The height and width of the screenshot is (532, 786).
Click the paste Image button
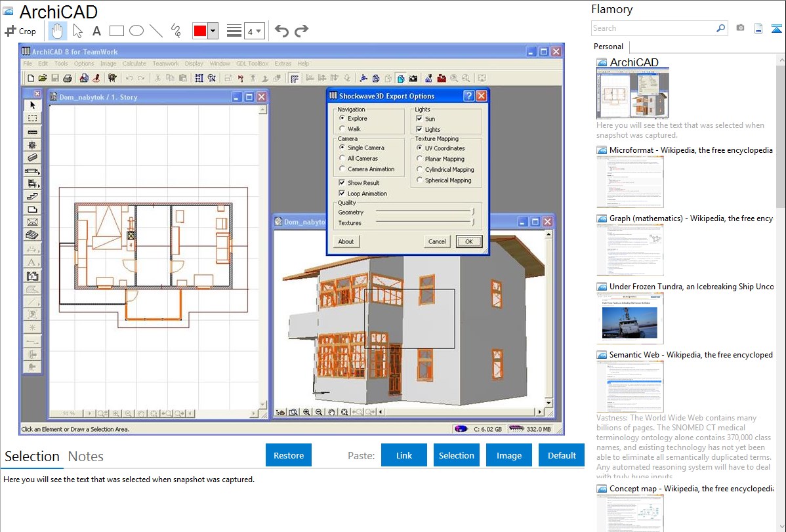point(508,455)
